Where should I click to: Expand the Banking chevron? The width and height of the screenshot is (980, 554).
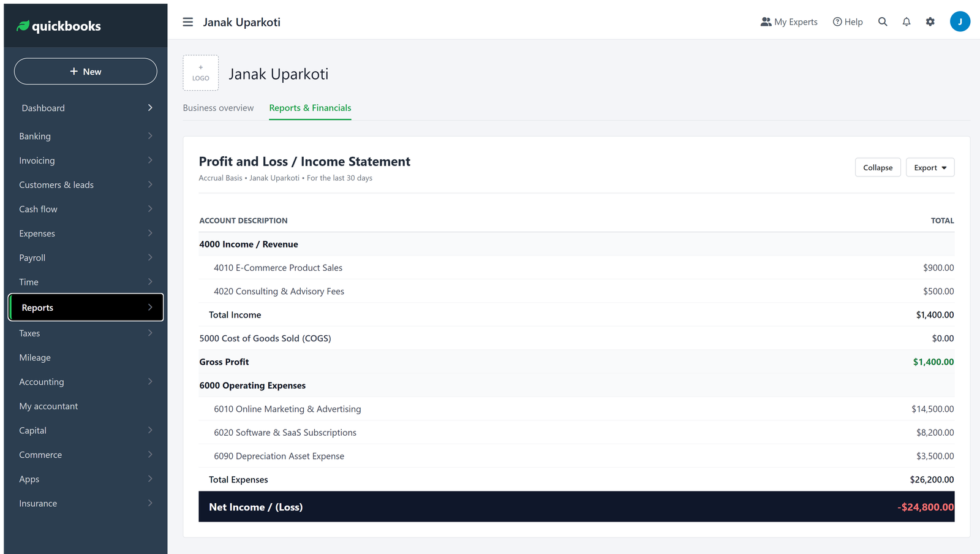[x=150, y=136]
